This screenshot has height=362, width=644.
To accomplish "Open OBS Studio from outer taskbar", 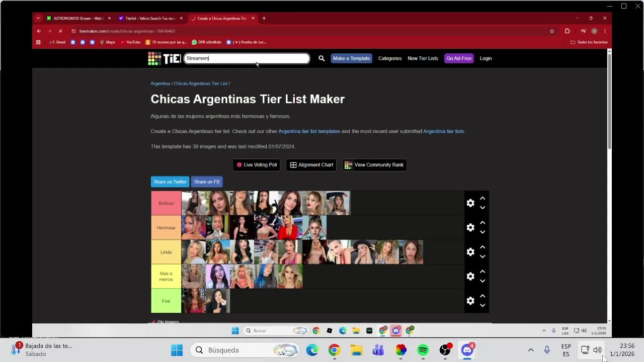I will (x=445, y=350).
